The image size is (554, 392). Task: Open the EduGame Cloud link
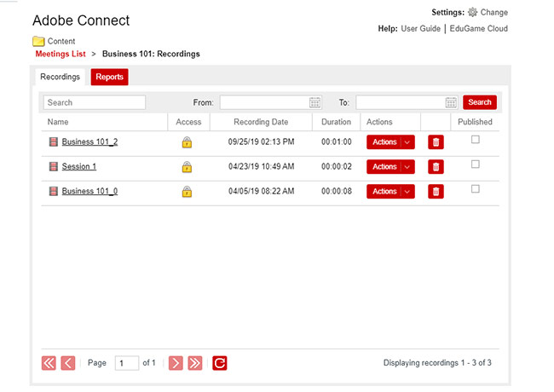pyautogui.click(x=478, y=29)
